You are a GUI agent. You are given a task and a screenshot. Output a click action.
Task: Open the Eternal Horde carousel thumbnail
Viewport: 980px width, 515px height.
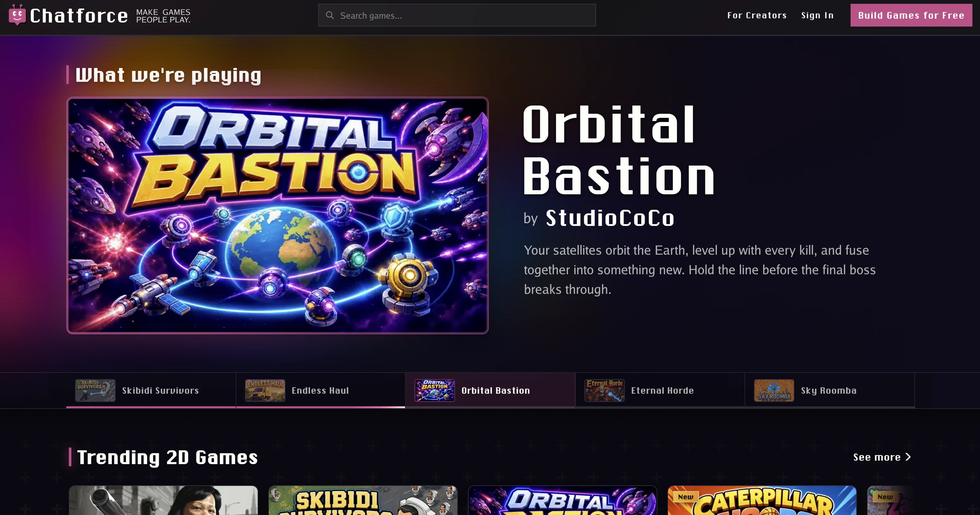pyautogui.click(x=605, y=391)
